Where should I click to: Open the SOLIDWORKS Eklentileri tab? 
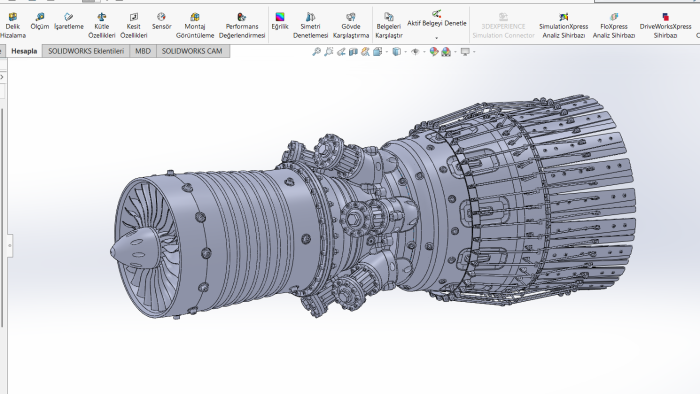[x=86, y=51]
